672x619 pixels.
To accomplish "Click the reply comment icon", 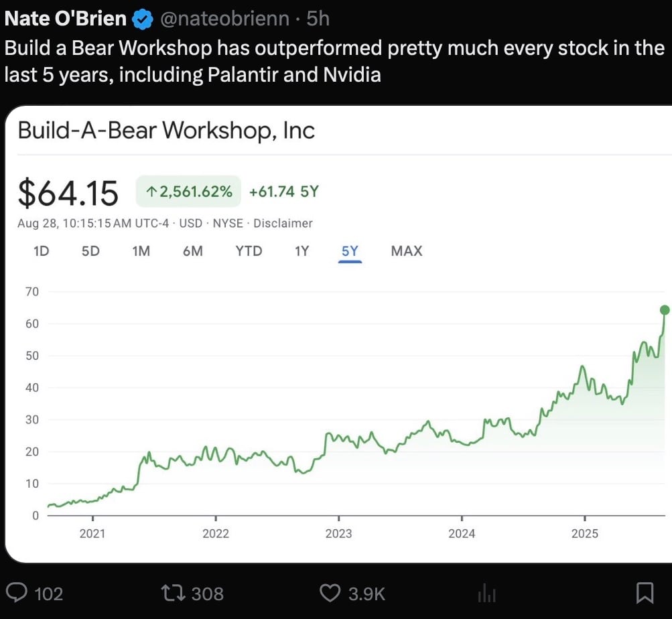I will point(17,592).
